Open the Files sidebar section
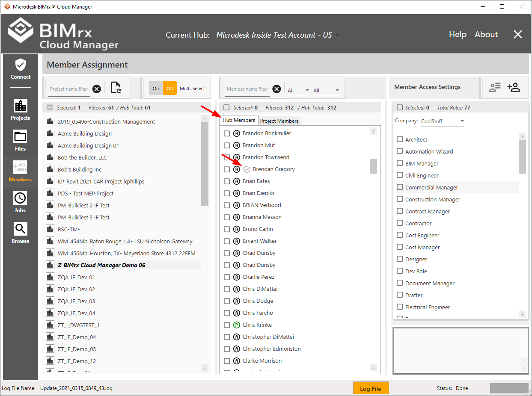This screenshot has width=532, height=396. [21, 141]
